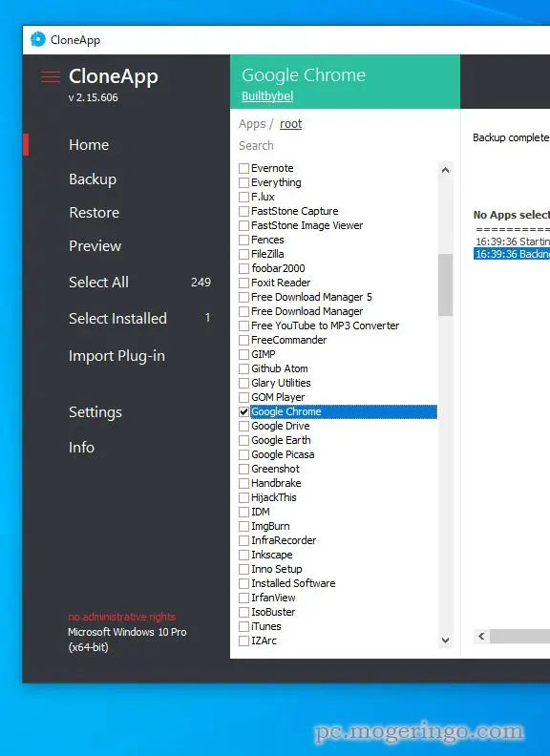Click the CloneApp logo in title bar
The width and height of the screenshot is (550, 756).
tap(37, 39)
